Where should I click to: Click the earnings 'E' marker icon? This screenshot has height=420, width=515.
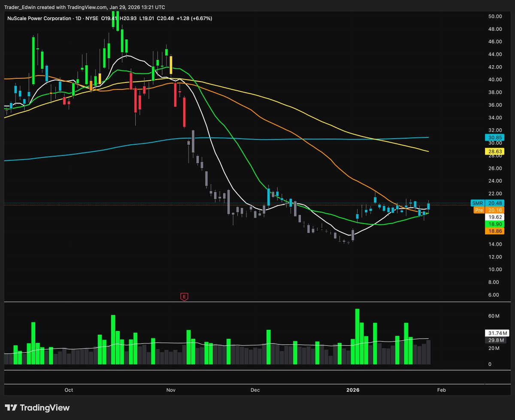pyautogui.click(x=185, y=296)
